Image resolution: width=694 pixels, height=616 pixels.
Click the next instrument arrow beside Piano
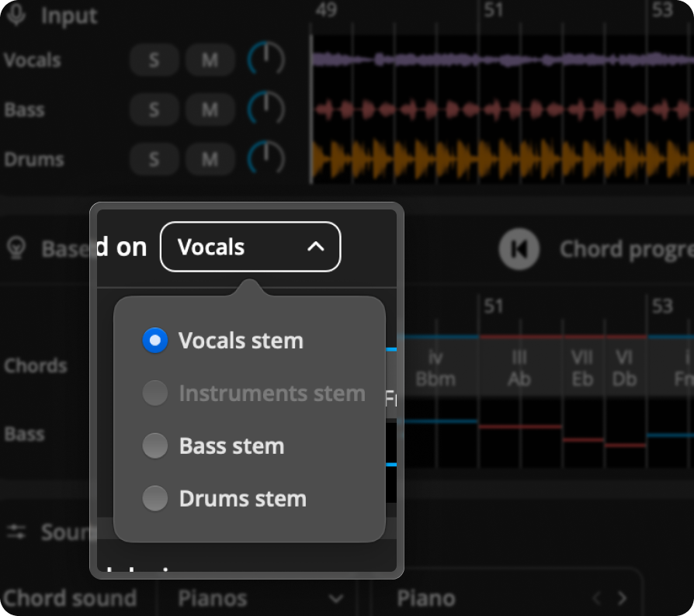pyautogui.click(x=622, y=598)
